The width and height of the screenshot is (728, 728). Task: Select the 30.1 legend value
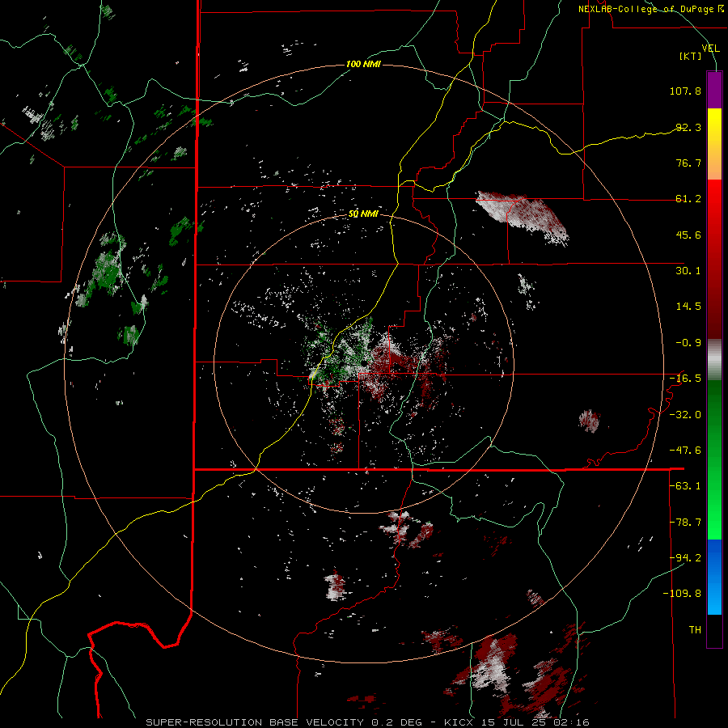688,271
